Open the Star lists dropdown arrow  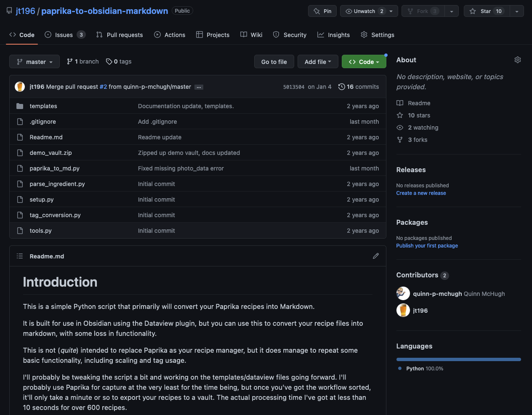pos(517,11)
